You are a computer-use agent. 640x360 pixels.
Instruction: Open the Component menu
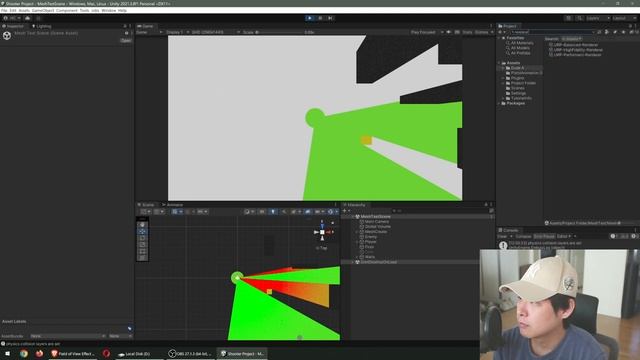click(67, 10)
